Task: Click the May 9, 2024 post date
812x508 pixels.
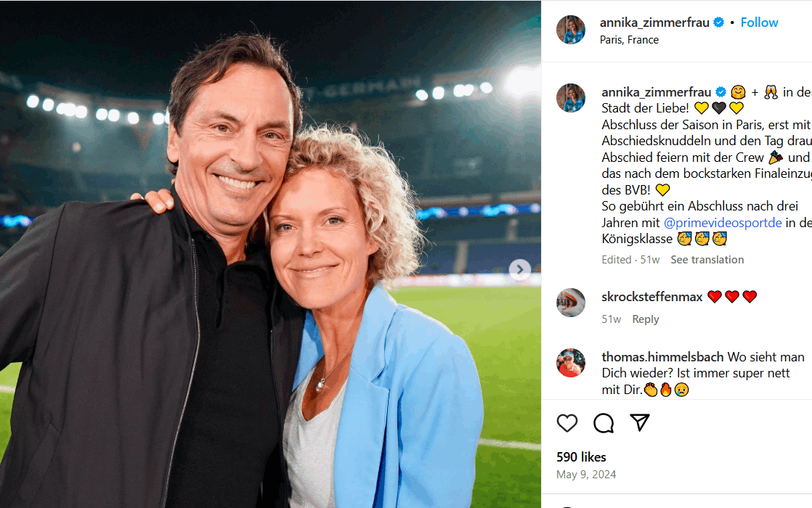Action: click(586, 475)
